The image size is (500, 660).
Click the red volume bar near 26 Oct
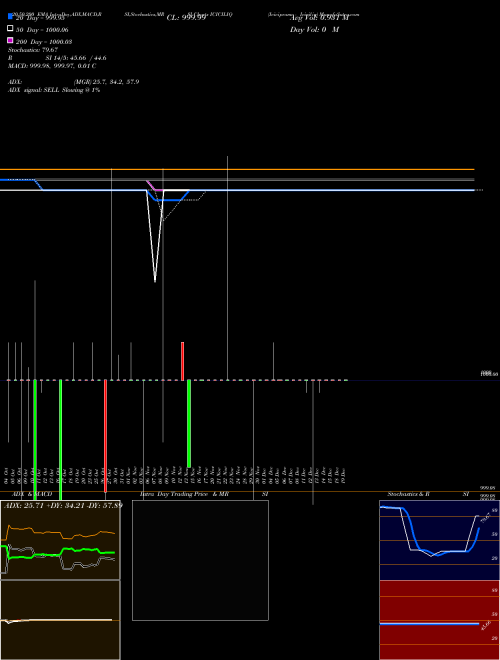click(105, 436)
